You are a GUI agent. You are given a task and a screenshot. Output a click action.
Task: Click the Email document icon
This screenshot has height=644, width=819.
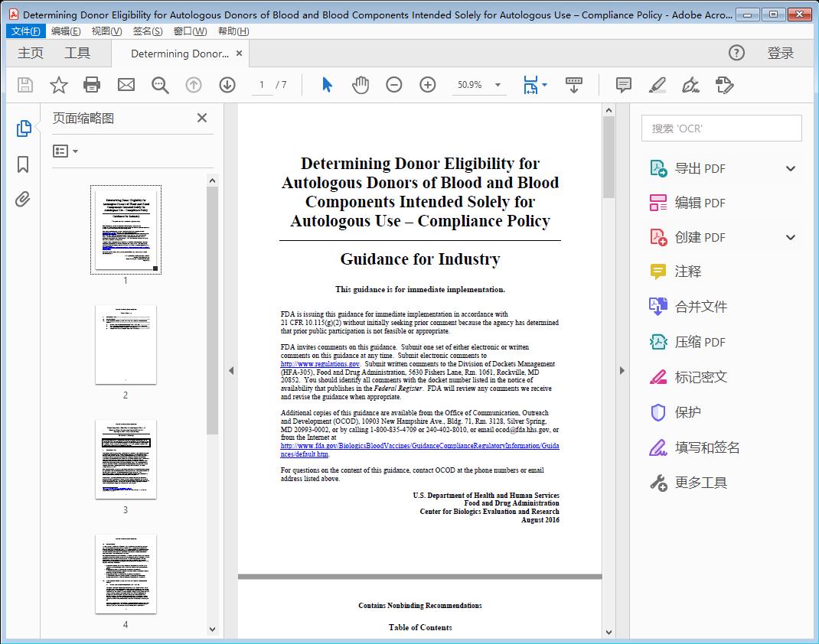[x=126, y=85]
